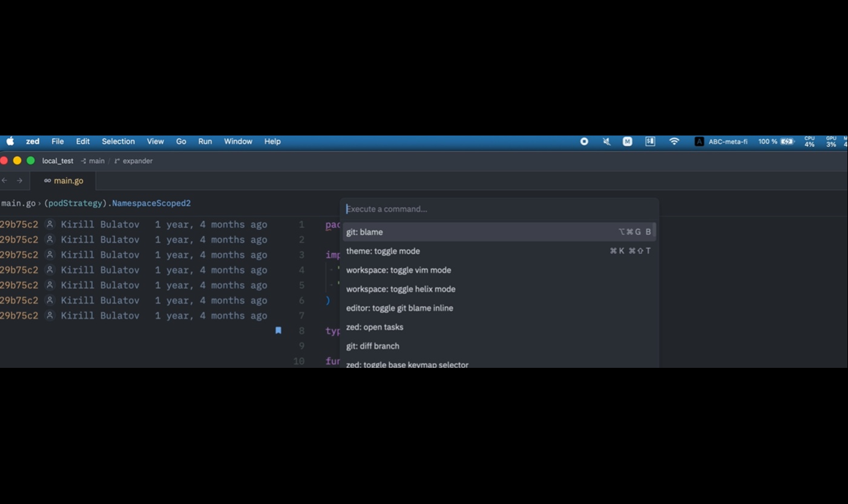Viewport: 848px width, 504px height.
Task: Click Kirill Bulatov on blame line 1
Action: pyautogui.click(x=100, y=224)
